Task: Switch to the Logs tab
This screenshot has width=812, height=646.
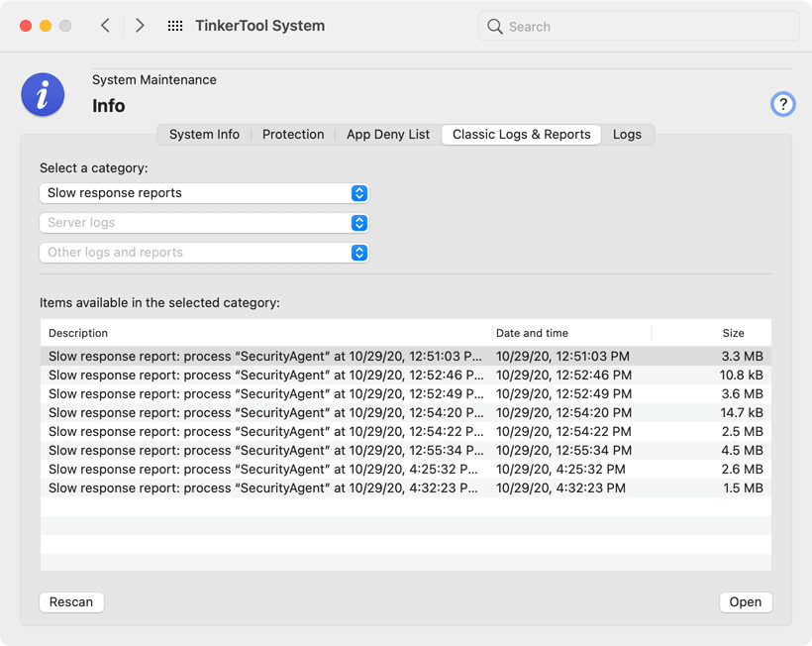Action: click(x=627, y=135)
